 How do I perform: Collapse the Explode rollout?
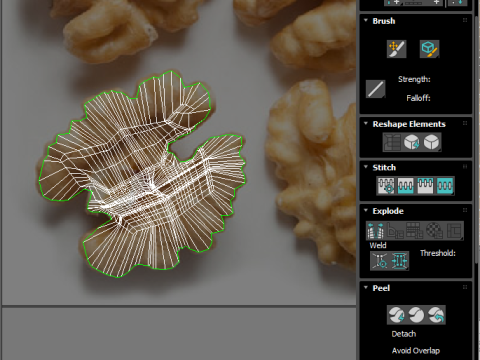(x=366, y=211)
